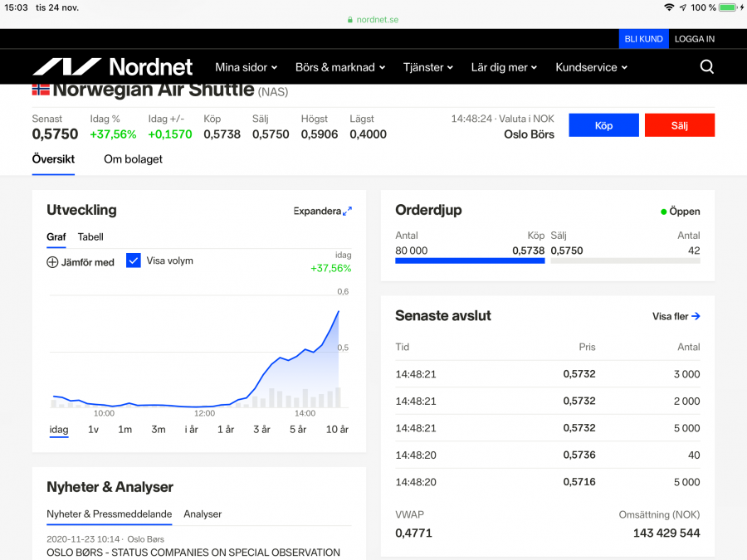Select the 1v time range
The height and width of the screenshot is (560, 747).
[x=93, y=430]
